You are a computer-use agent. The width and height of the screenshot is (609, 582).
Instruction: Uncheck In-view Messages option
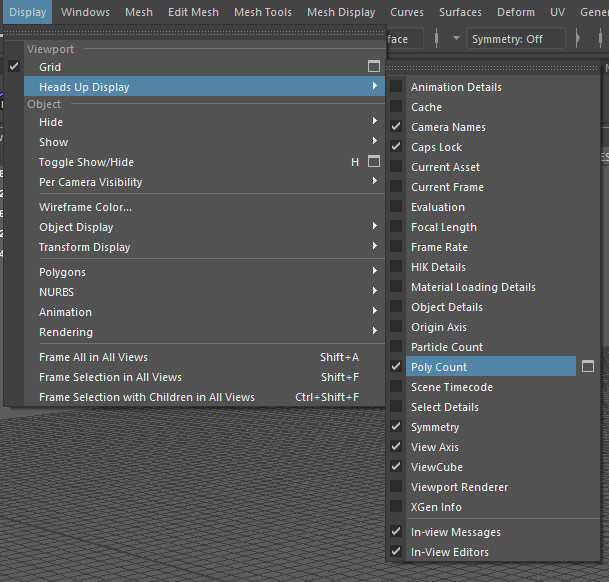tap(397, 532)
